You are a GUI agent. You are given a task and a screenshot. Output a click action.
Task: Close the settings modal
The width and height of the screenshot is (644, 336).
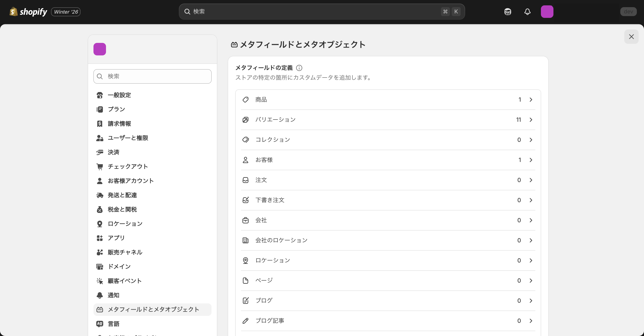[x=631, y=37]
